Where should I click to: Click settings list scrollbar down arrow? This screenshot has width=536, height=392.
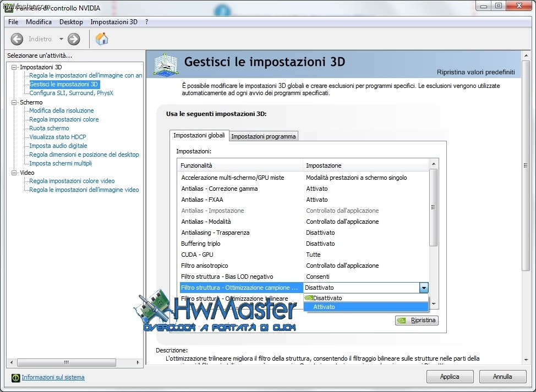pyautogui.click(x=434, y=303)
